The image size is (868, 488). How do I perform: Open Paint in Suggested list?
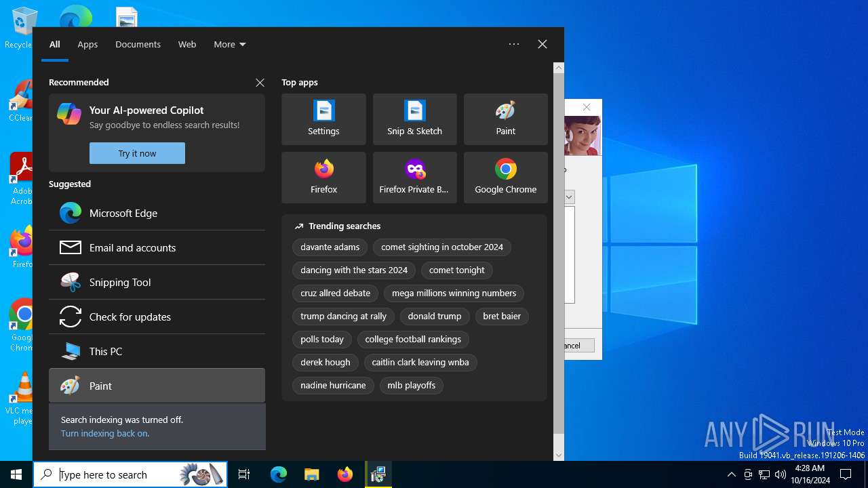pyautogui.click(x=157, y=386)
